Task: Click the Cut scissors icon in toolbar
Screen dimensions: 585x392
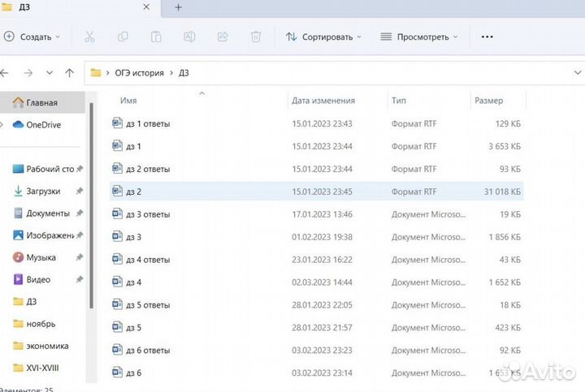Action: tap(89, 37)
